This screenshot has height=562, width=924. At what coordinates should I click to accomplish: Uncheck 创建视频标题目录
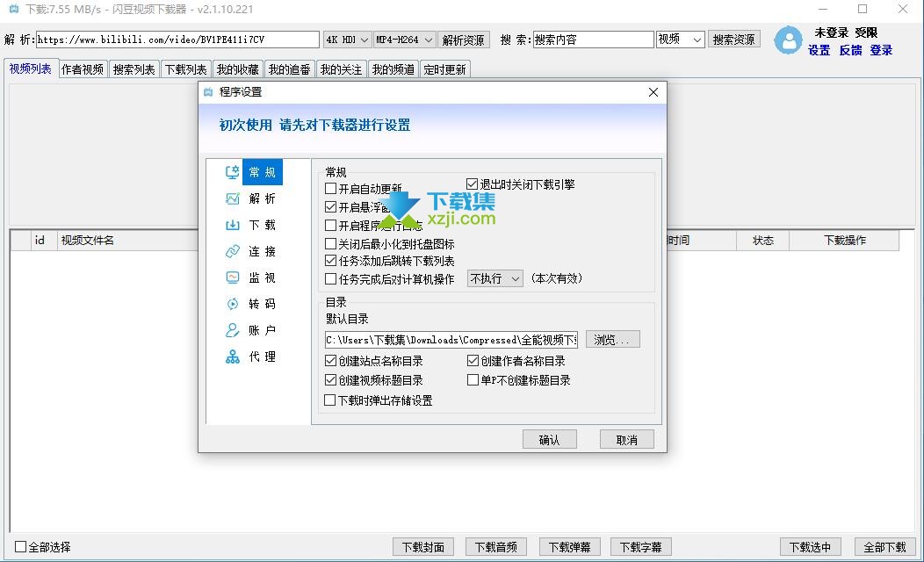click(x=330, y=380)
